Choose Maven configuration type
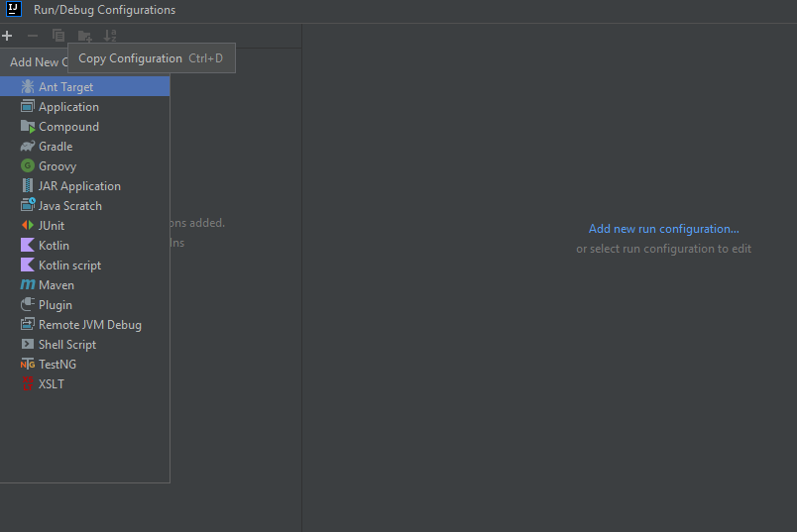Viewport: 797px width, 532px height. [85, 284]
